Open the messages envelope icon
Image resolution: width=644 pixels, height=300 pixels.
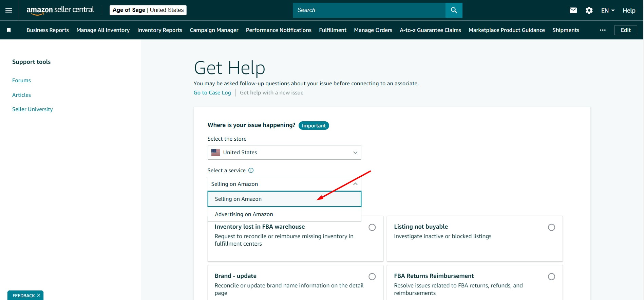[573, 10]
